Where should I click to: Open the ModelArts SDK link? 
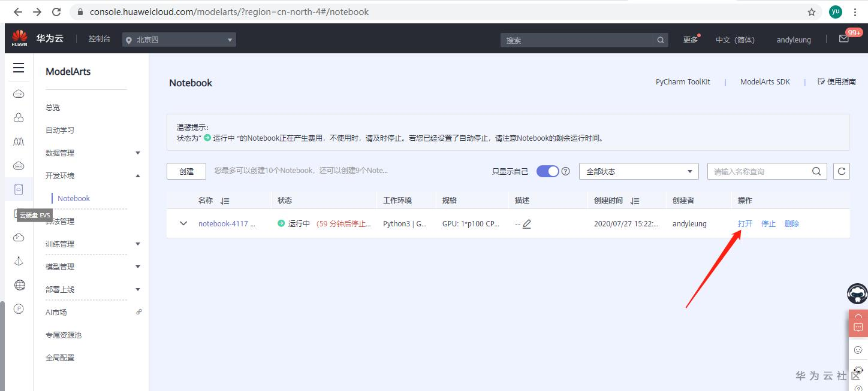coord(765,82)
